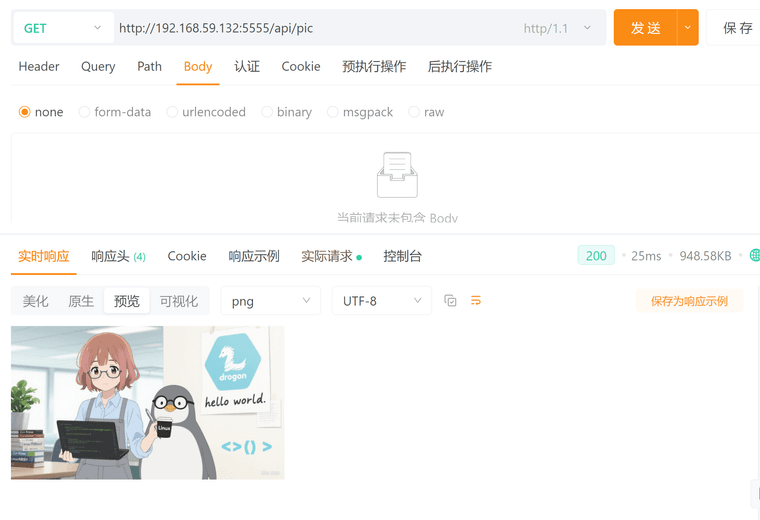
Task: Expand the send button arrow dropdown
Action: 688,28
